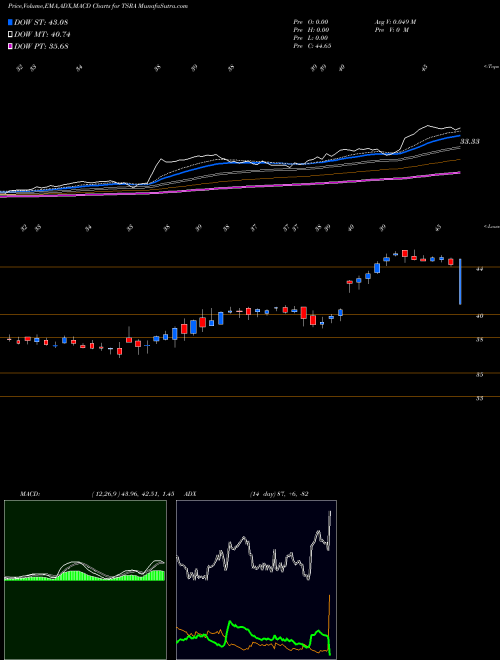Click the magenta DOW PT legend swatch

[10, 46]
